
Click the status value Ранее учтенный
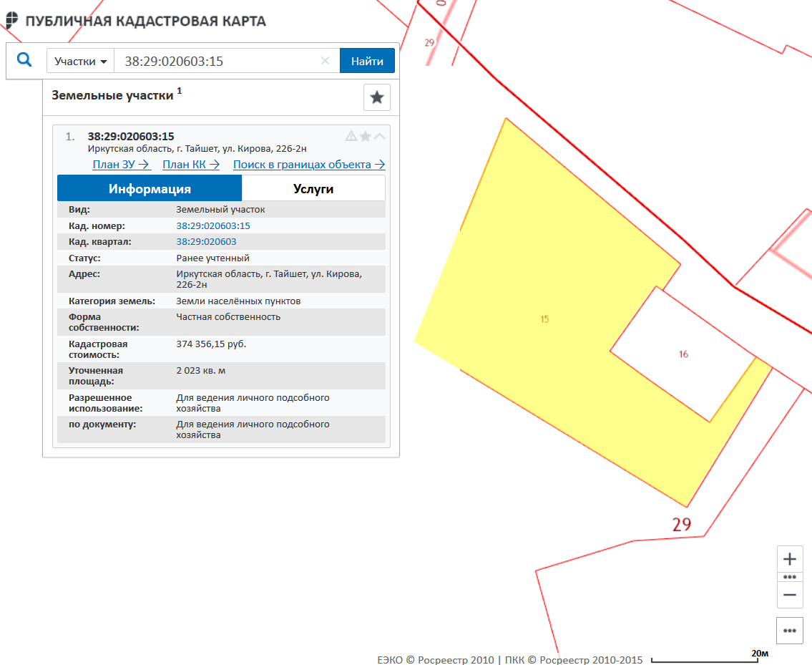click(213, 258)
